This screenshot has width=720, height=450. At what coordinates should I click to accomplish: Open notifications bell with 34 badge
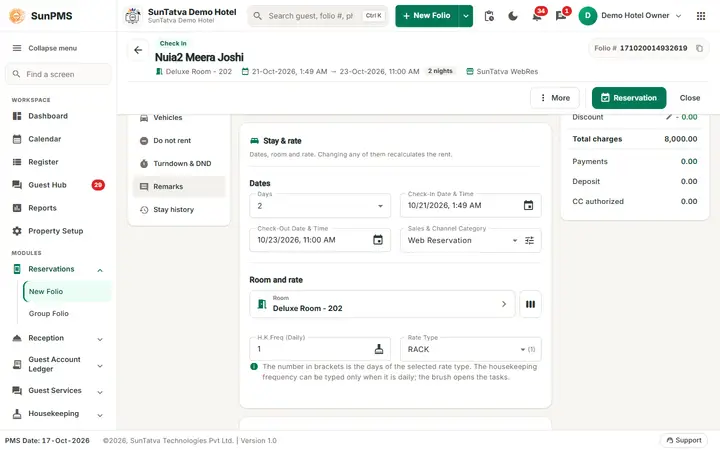537,16
